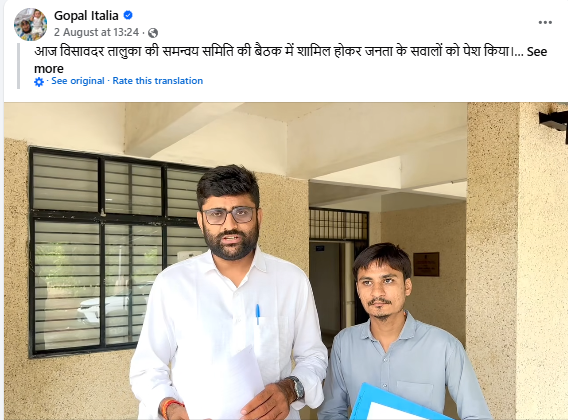568x420 pixels.
Task: Click the wristwatch on the man's arm
Action: 297,388
